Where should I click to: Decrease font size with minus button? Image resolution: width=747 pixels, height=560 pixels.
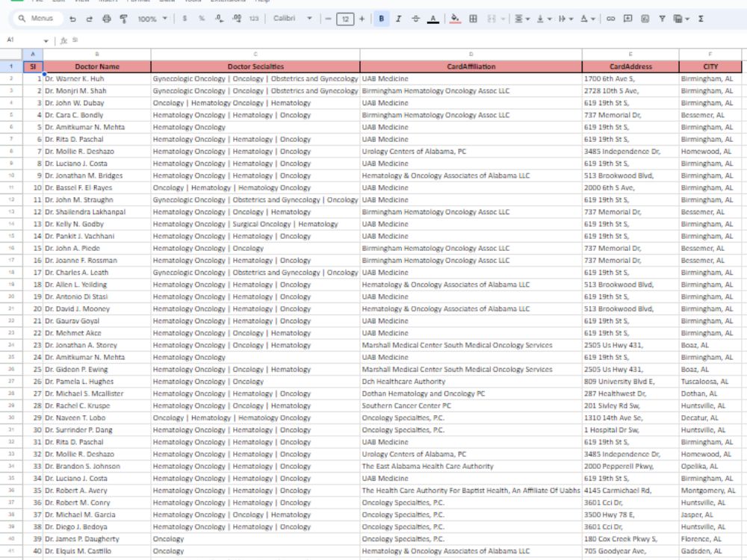328,19
